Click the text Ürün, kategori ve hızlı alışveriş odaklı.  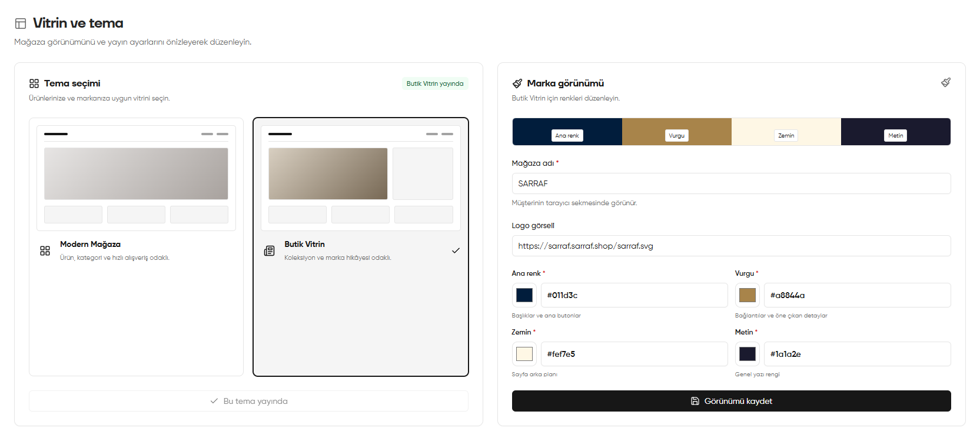(x=115, y=258)
